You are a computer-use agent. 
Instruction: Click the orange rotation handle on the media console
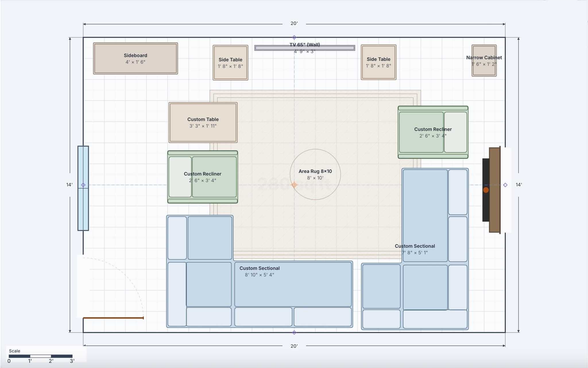tap(486, 190)
